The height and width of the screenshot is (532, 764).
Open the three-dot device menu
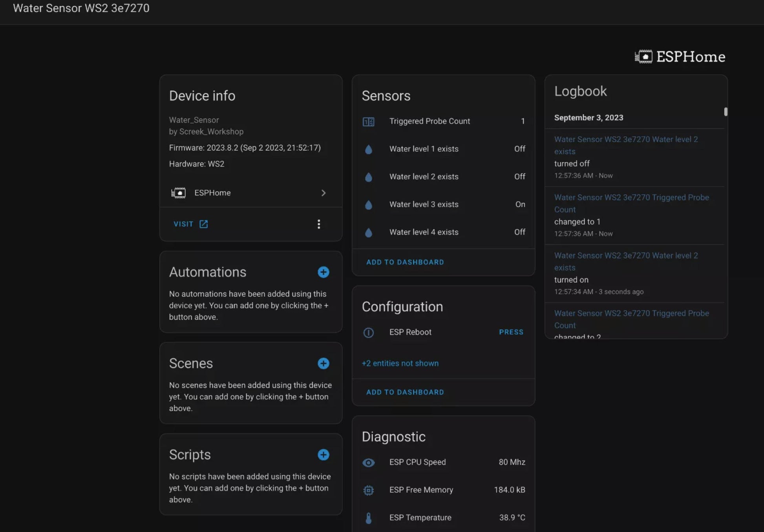pyautogui.click(x=319, y=224)
